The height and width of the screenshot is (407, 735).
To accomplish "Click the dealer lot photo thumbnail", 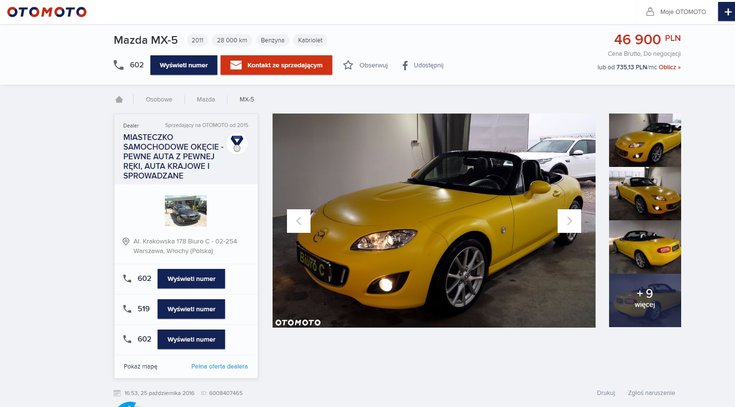I will point(186,211).
